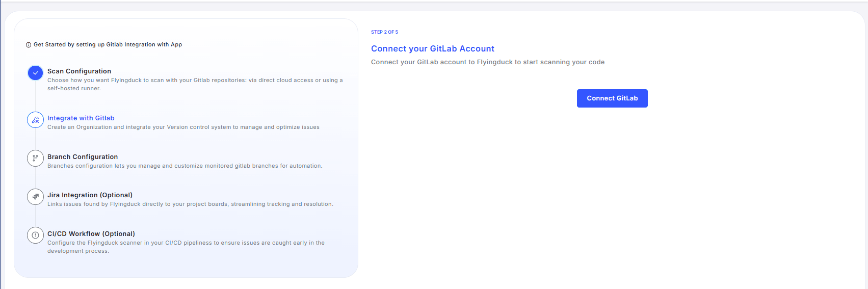Click the Branch Configuration branch icon
Image resolution: width=868 pixels, height=289 pixels.
click(35, 158)
